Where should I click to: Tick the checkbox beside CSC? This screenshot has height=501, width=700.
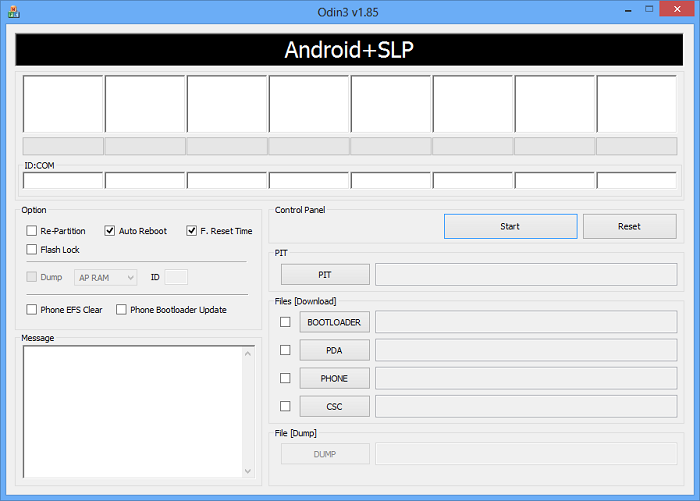click(x=285, y=406)
